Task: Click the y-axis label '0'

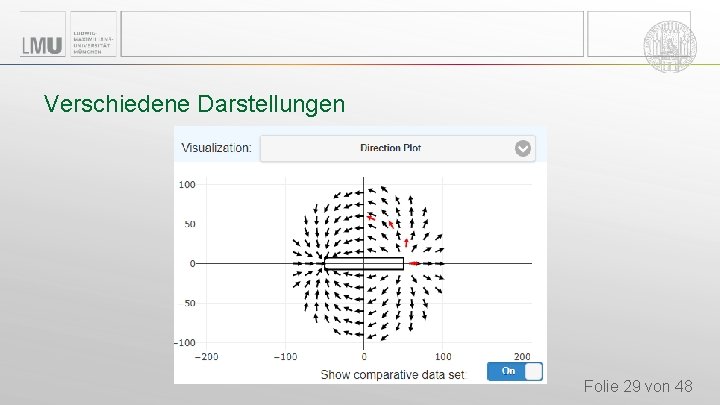Action: pyautogui.click(x=192, y=264)
